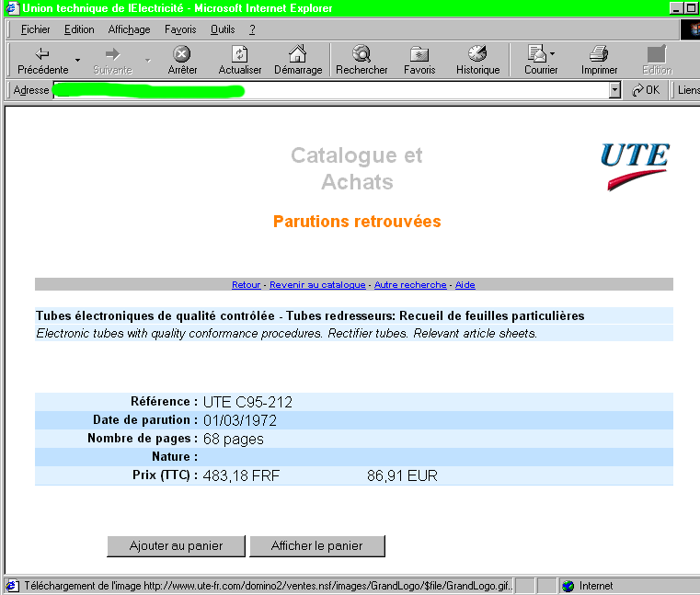This screenshot has width=700, height=595.
Task: Click the Ajouter au panier button
Action: 177,545
